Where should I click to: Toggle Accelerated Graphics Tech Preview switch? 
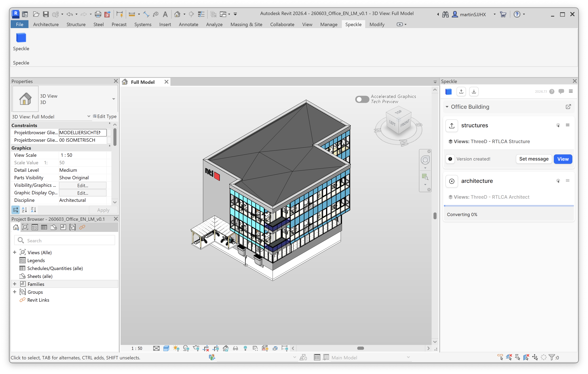click(x=362, y=99)
